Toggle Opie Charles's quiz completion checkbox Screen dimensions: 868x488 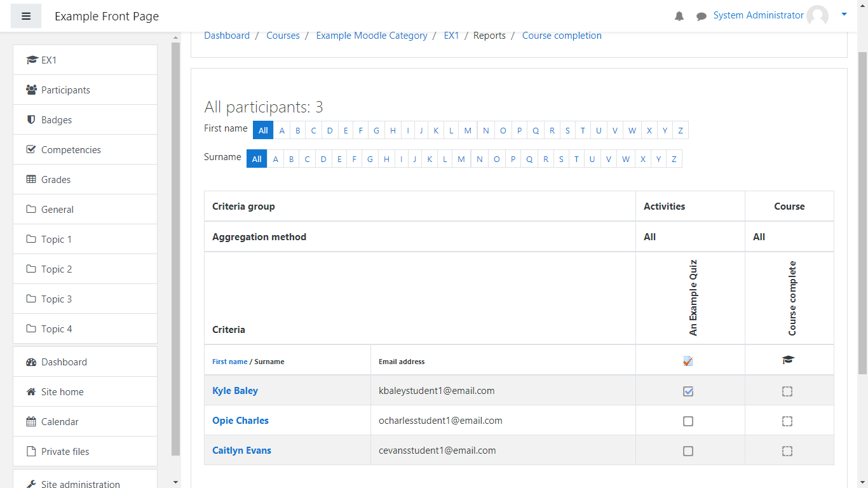click(688, 421)
